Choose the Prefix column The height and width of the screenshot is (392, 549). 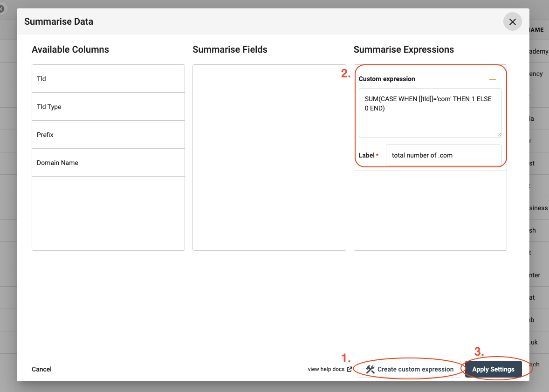108,135
